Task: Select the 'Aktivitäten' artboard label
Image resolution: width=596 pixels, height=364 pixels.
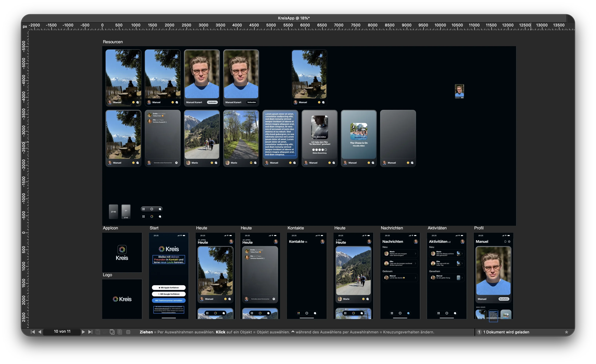Action: (x=437, y=228)
